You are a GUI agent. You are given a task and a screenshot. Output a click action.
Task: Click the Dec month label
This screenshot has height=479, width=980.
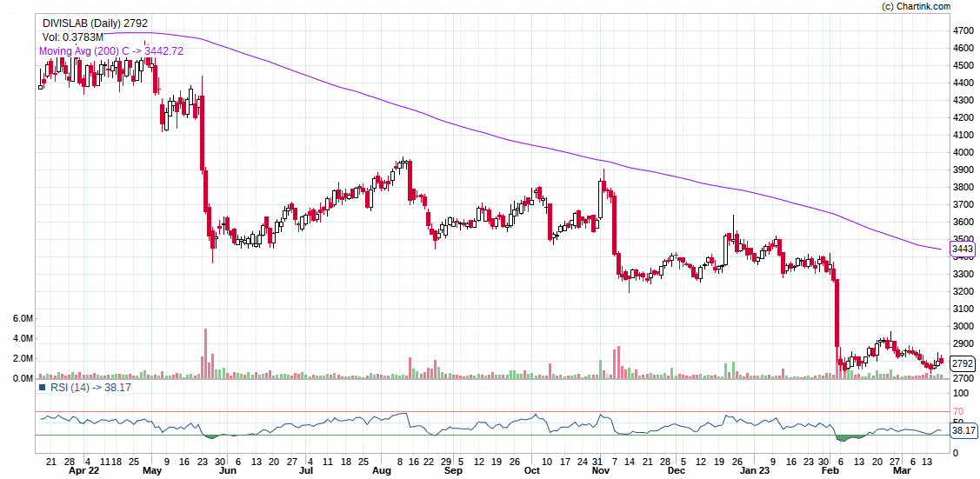[x=676, y=469]
